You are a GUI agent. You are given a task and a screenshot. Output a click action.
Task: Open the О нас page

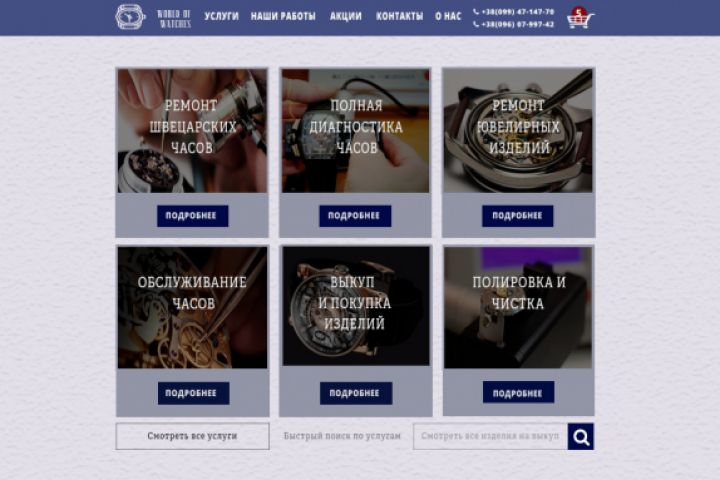[448, 17]
